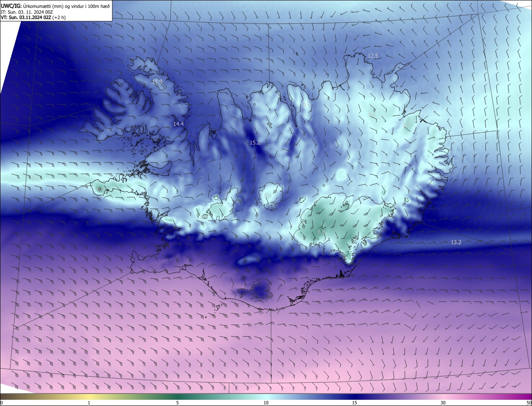Click the 'VT: Sun. 03.11.2024 02Z (+2 h)' line

pos(33,17)
